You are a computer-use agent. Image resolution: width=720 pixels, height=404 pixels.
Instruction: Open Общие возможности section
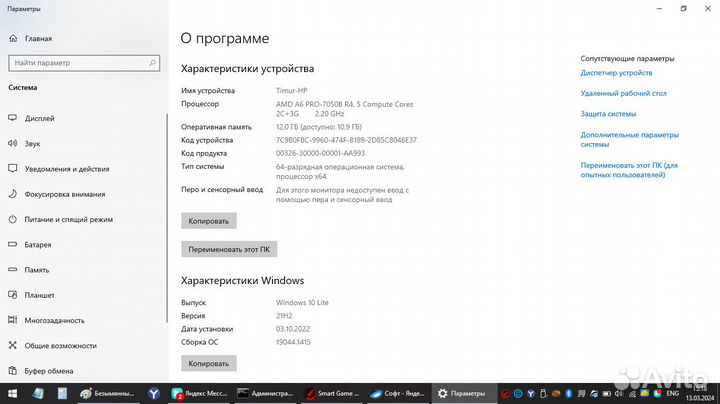coord(52,345)
